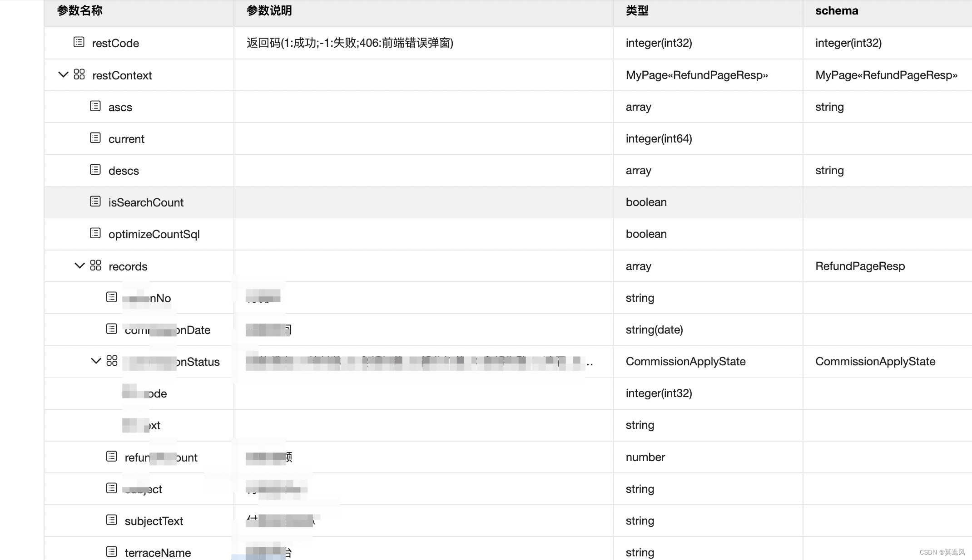Select the 参数名称 column header
The height and width of the screenshot is (560, 972).
pos(79,11)
